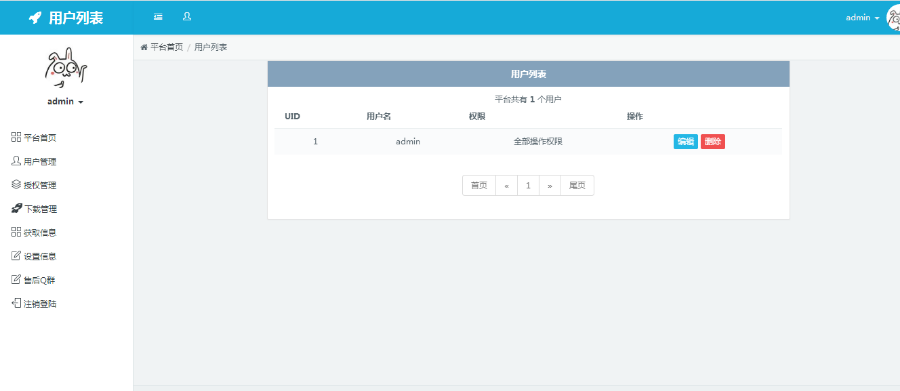The image size is (900, 391).
Task: Click the » next page button
Action: pyautogui.click(x=550, y=185)
